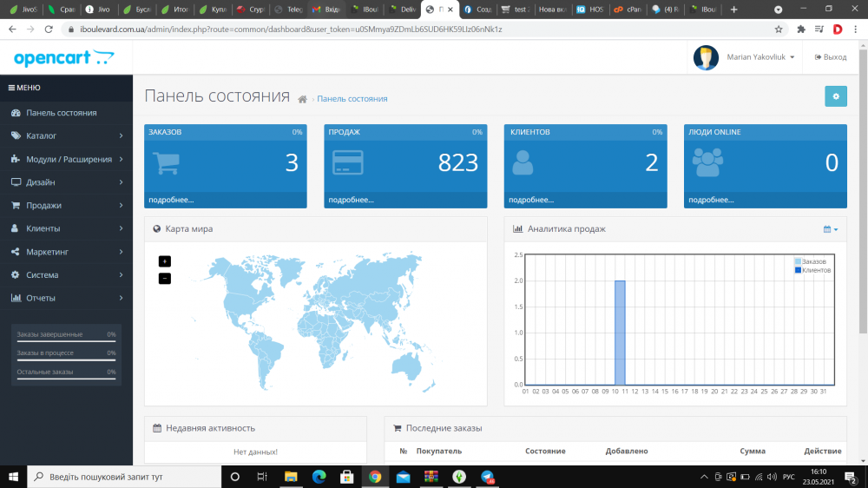Viewport: 868px width, 488px height.
Task: Zoom out the world map with minus
Action: coord(164,279)
